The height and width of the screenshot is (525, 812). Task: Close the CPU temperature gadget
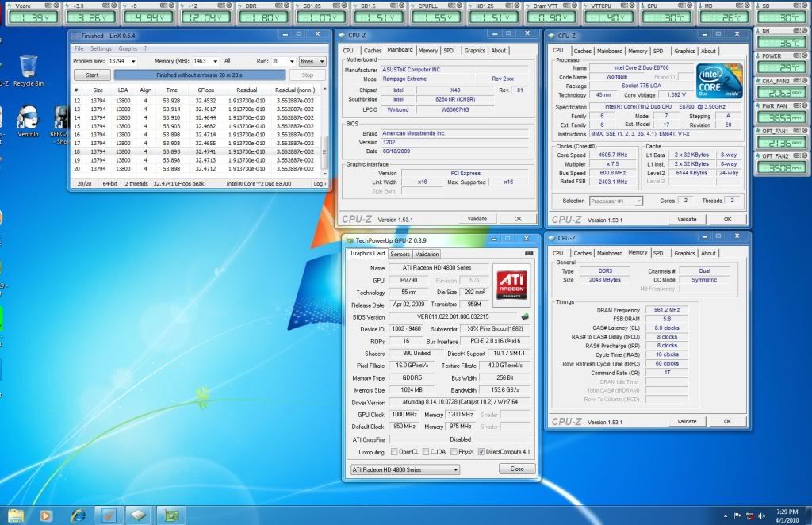click(689, 6)
